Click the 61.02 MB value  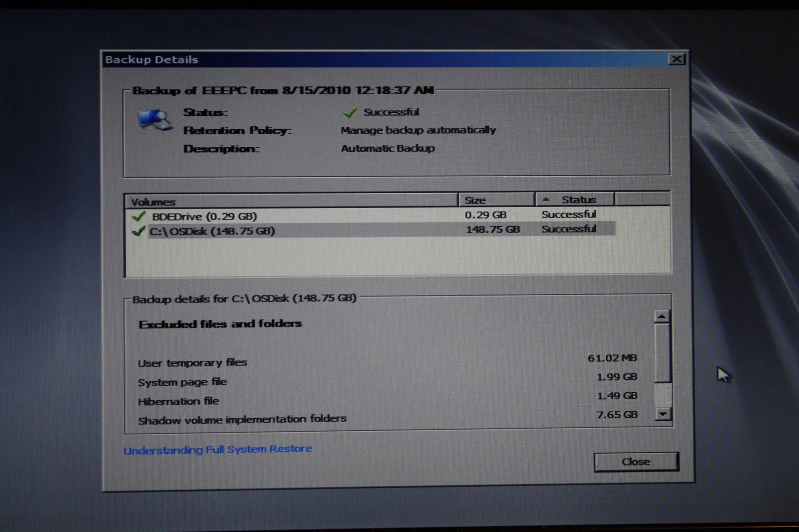(x=612, y=358)
